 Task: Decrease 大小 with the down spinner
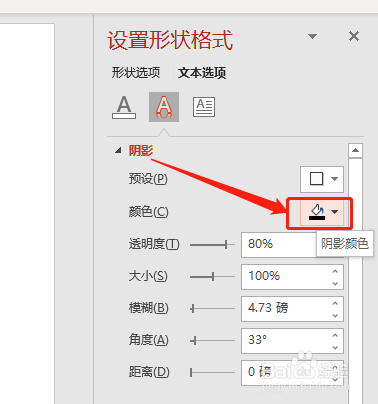(335, 283)
